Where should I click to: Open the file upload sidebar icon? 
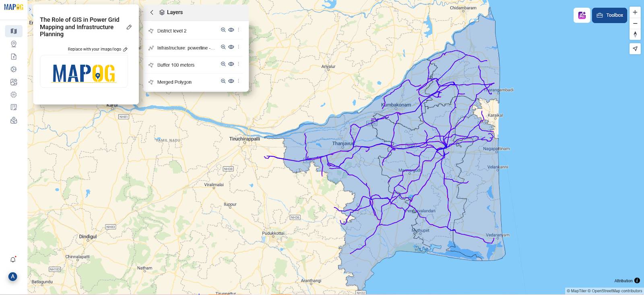[x=14, y=57]
